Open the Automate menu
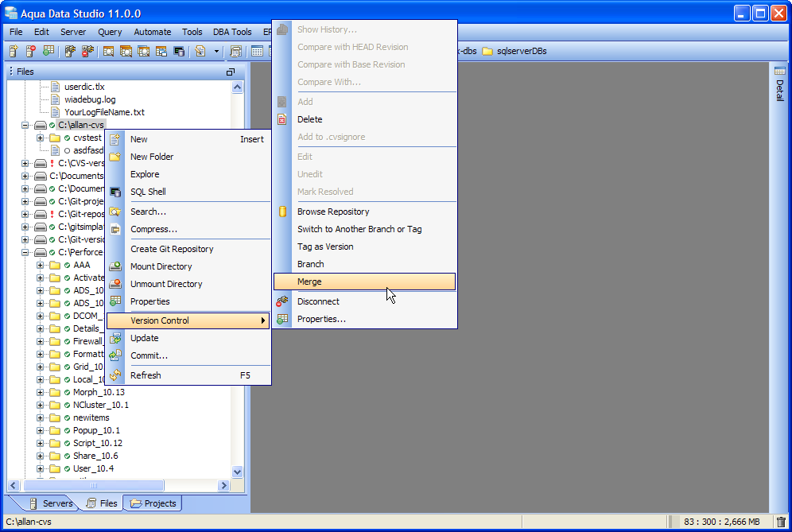Screen dimensions: 792x532 tap(153, 32)
